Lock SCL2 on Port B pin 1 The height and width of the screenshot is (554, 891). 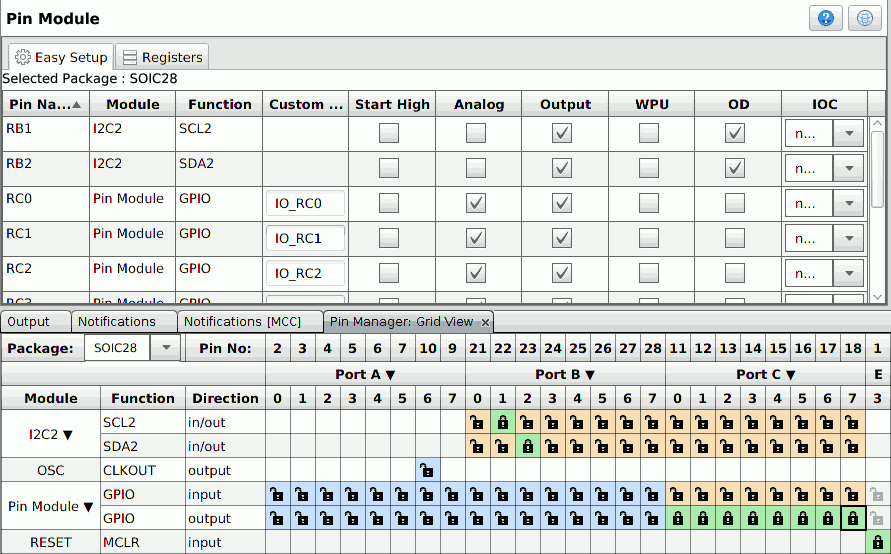[502, 423]
